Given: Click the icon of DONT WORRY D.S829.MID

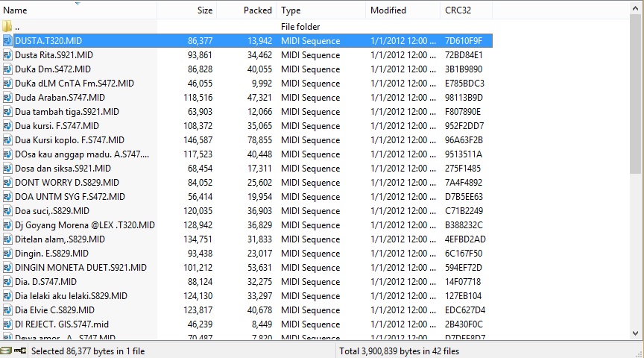Looking at the screenshot, I should (x=7, y=183).
